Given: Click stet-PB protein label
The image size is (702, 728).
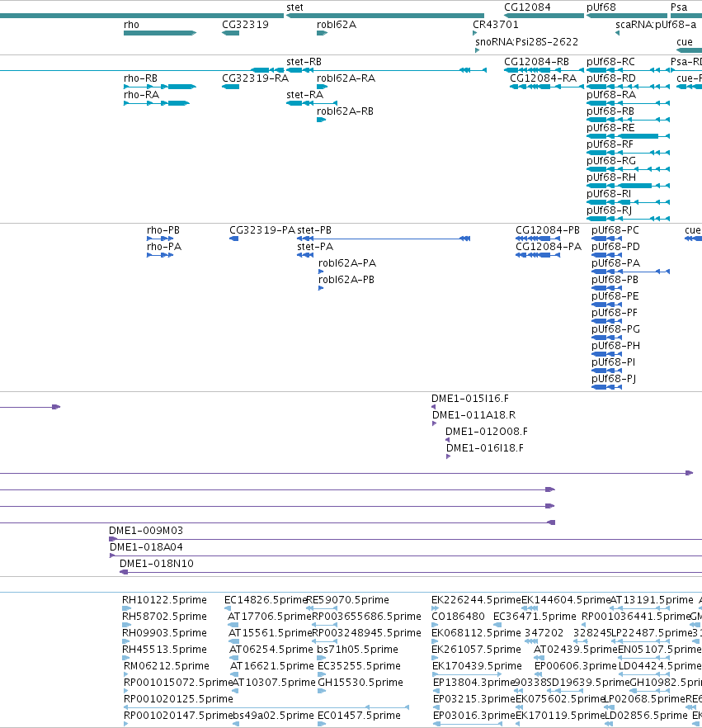Looking at the screenshot, I should (314, 230).
